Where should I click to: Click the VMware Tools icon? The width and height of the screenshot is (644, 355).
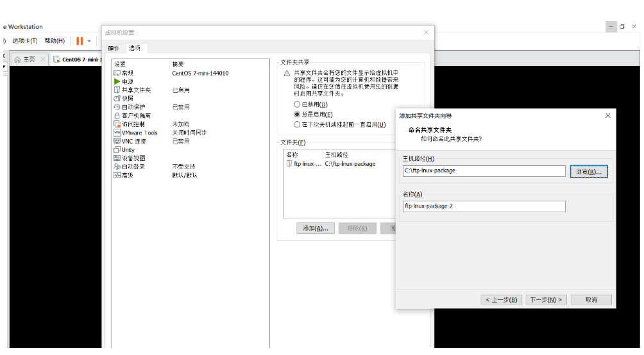pos(117,133)
